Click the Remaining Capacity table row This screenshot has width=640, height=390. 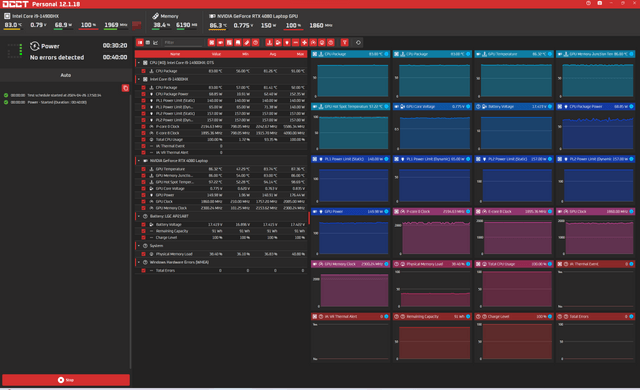(221, 231)
